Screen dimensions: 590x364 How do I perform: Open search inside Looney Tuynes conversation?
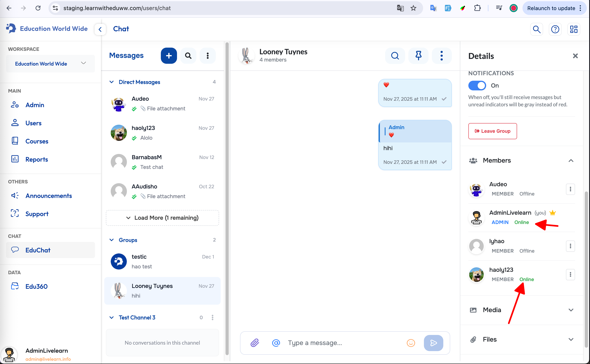tap(395, 56)
